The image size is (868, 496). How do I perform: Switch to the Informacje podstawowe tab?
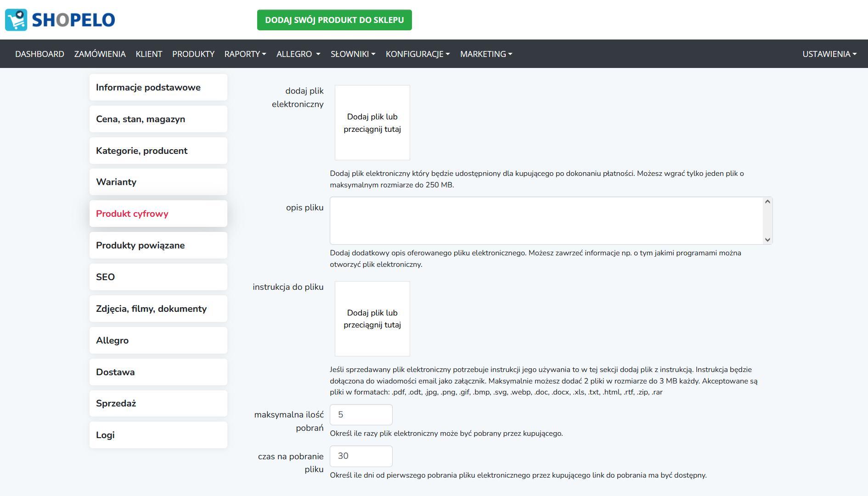point(158,87)
